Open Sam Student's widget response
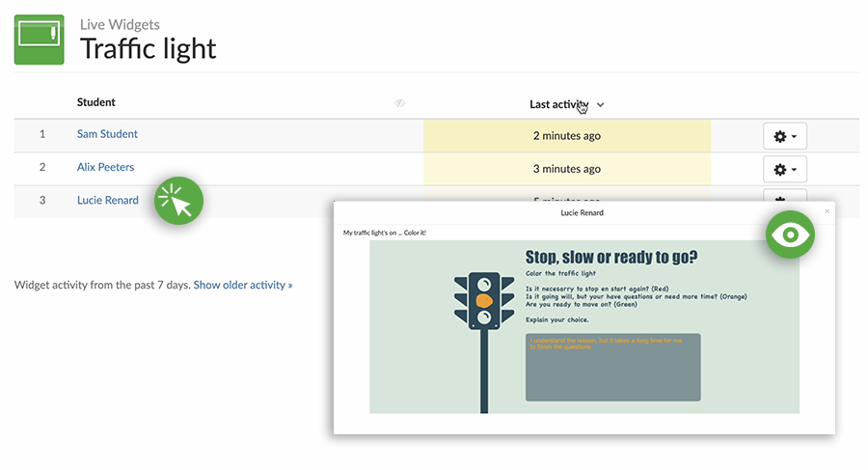Viewport: 868px width, 470px height. click(x=107, y=134)
